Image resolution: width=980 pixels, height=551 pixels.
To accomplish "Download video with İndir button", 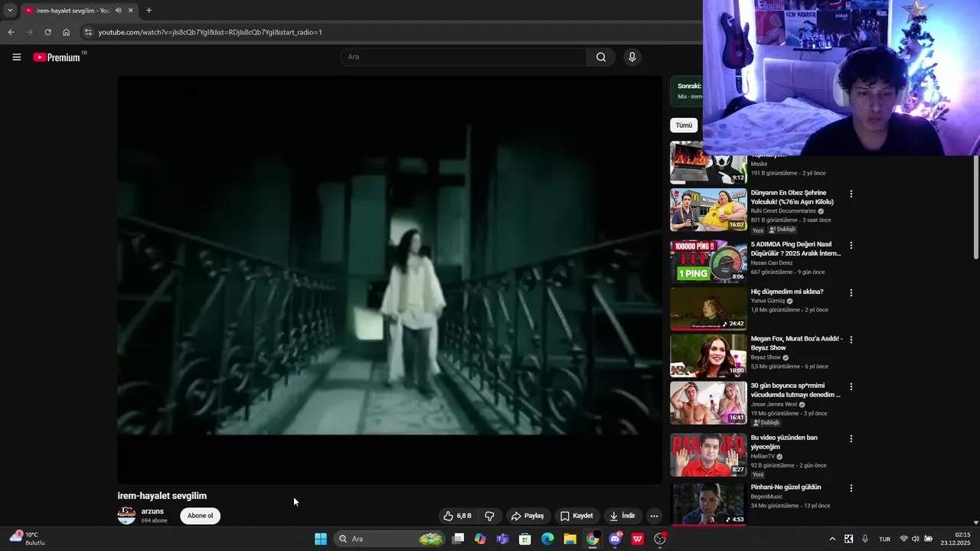I will tap(622, 516).
